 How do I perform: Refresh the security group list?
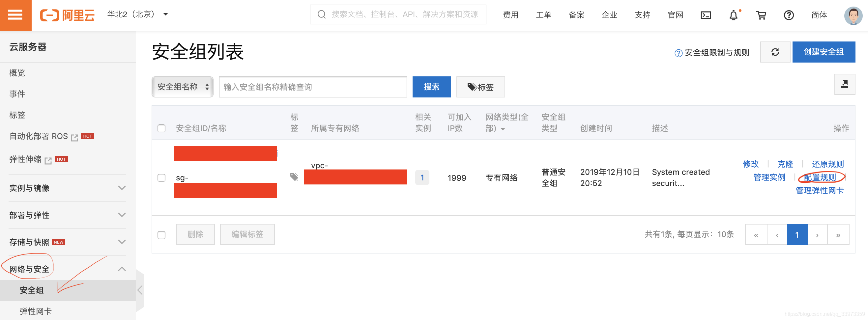(775, 52)
